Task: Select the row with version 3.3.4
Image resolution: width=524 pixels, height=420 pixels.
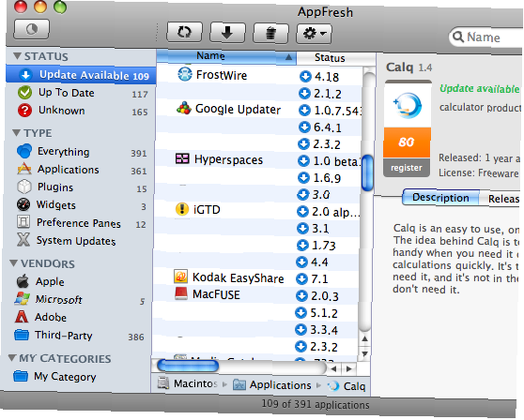Action: [x=256, y=329]
